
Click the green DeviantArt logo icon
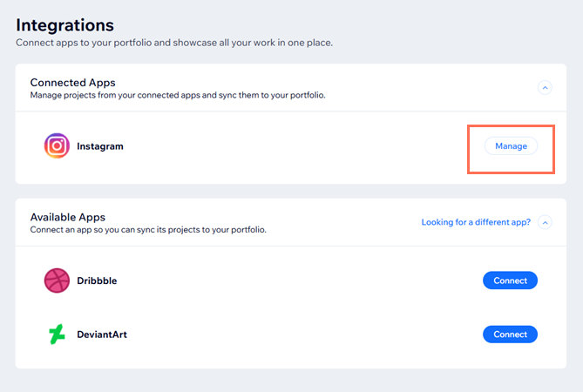point(57,335)
